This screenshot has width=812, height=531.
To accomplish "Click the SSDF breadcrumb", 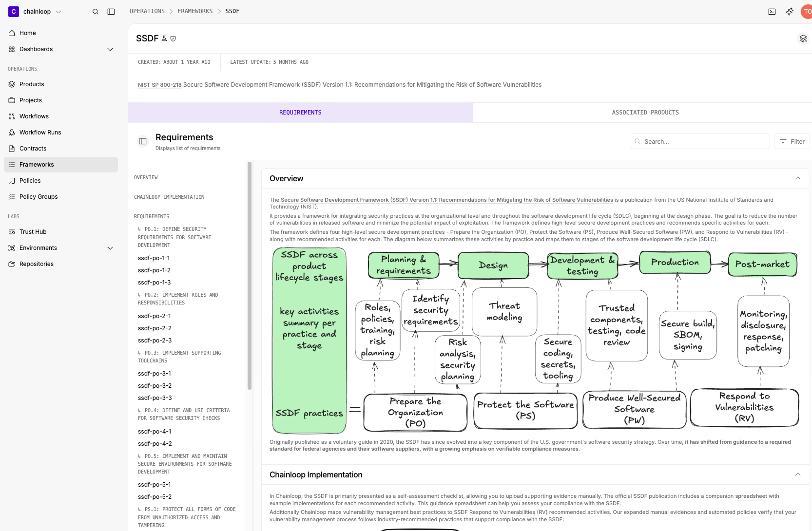I will coord(232,11).
